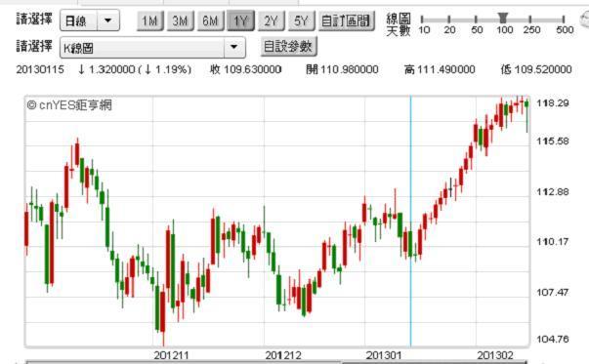This screenshot has width=589, height=364.
Task: Expand the K線圖 chart type dropdown arrow
Action: (234, 47)
